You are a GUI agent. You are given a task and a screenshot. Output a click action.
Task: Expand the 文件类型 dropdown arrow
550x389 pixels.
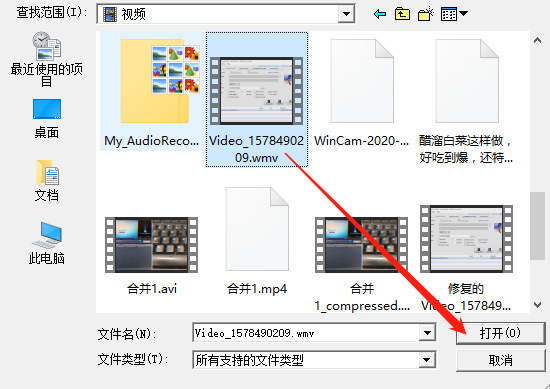[x=427, y=360]
